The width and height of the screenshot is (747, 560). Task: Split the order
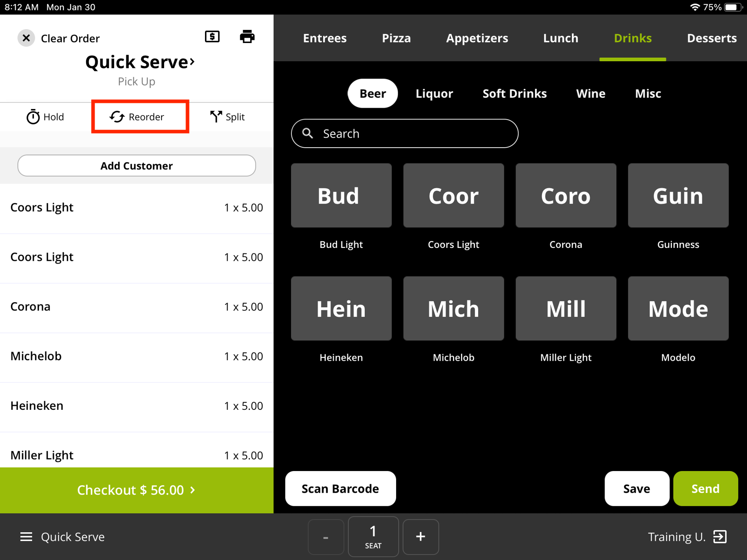click(227, 117)
